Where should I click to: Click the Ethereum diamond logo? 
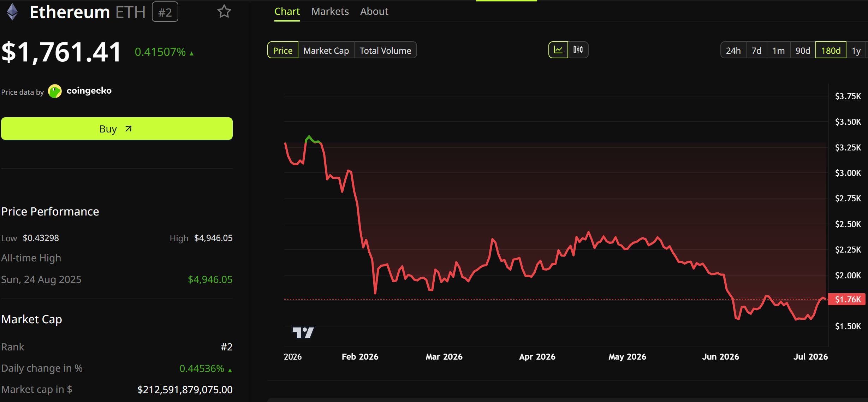12,12
